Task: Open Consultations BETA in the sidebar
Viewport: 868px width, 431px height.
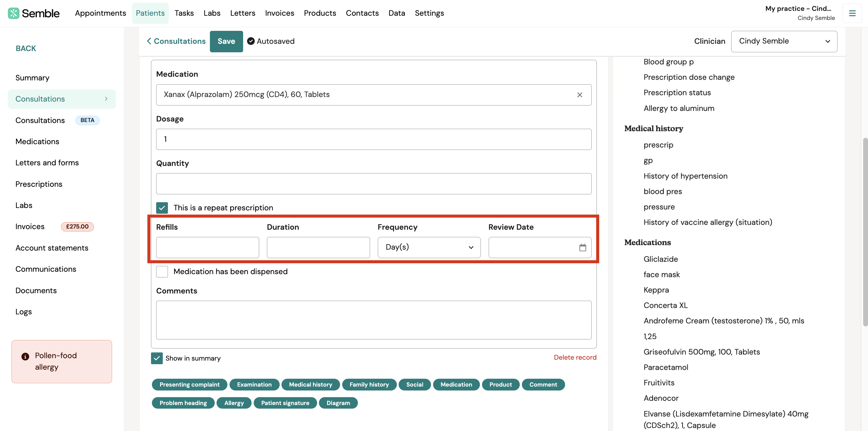Action: tap(57, 120)
